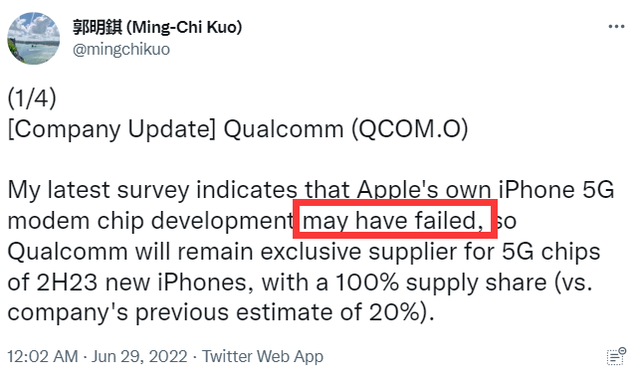Click the "2H23" text in the tweet
This screenshot has width=640, height=382.
pyautogui.click(x=67, y=282)
